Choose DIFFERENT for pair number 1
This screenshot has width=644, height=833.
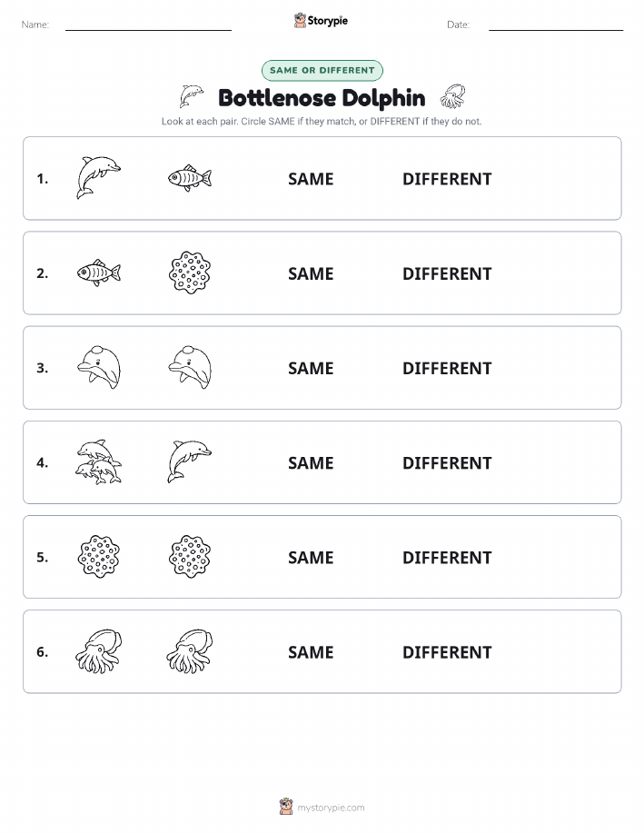click(447, 179)
